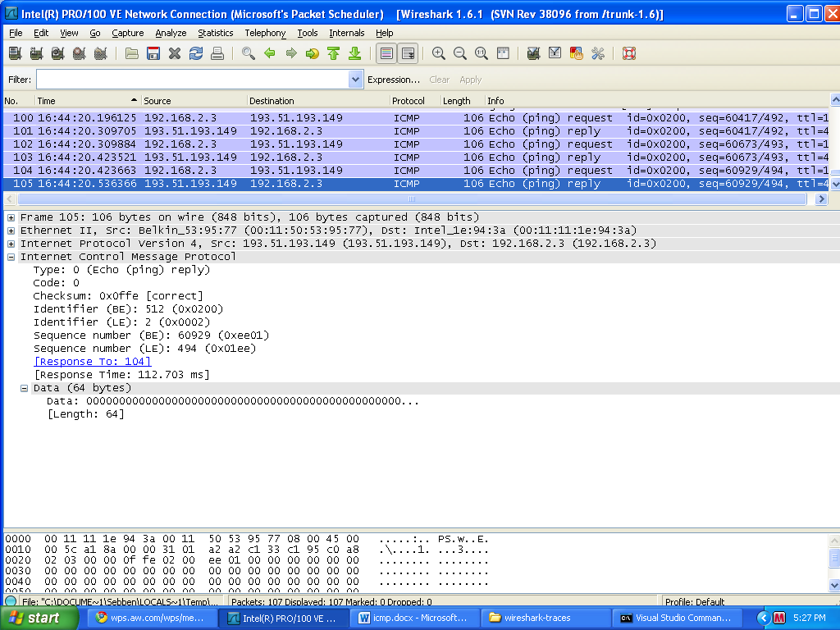840x630 pixels.
Task: Open the filter history dropdown arrow
Action: coord(356,80)
